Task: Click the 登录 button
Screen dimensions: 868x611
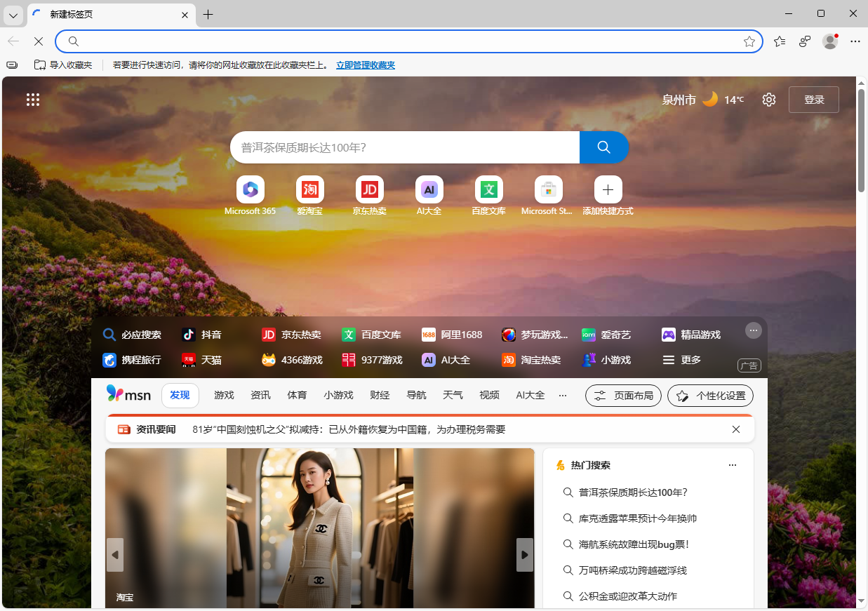Action: coord(813,100)
